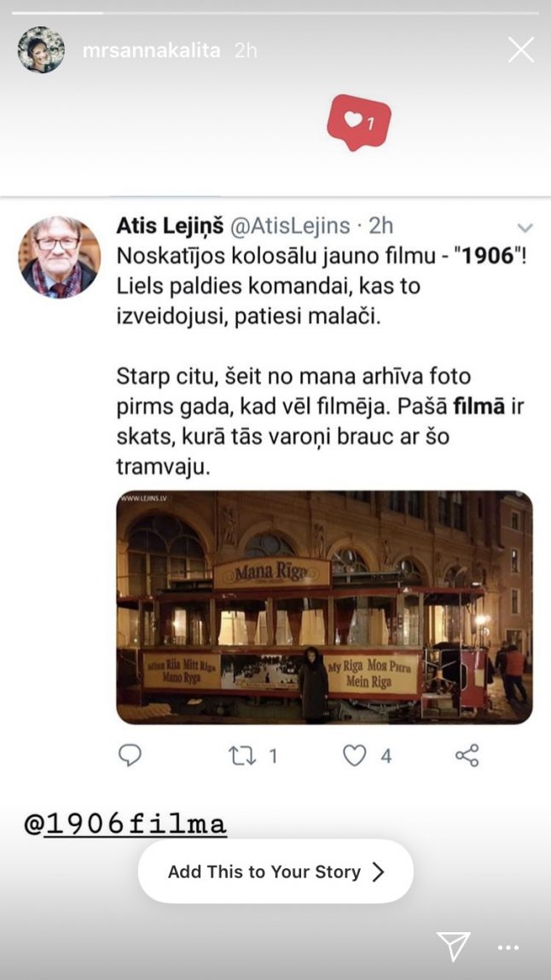This screenshot has height=980, width=551.
Task: Click the likes count number 4
Action: (386, 757)
